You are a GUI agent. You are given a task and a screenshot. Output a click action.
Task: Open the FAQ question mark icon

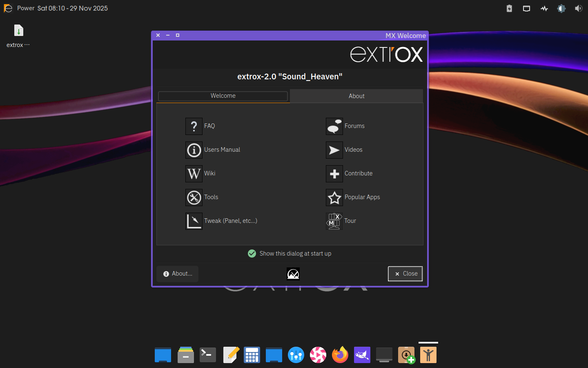point(194,126)
